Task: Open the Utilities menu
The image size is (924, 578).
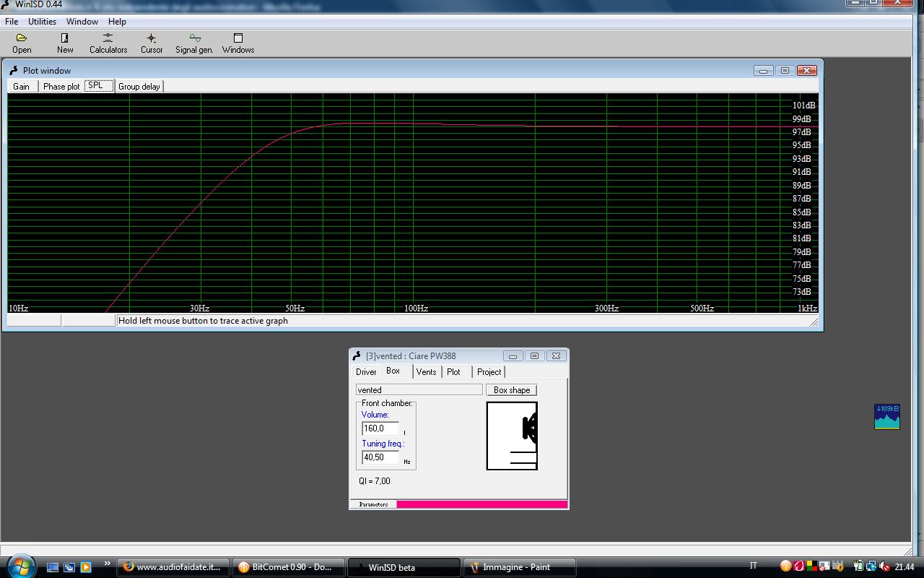Action: [42, 22]
